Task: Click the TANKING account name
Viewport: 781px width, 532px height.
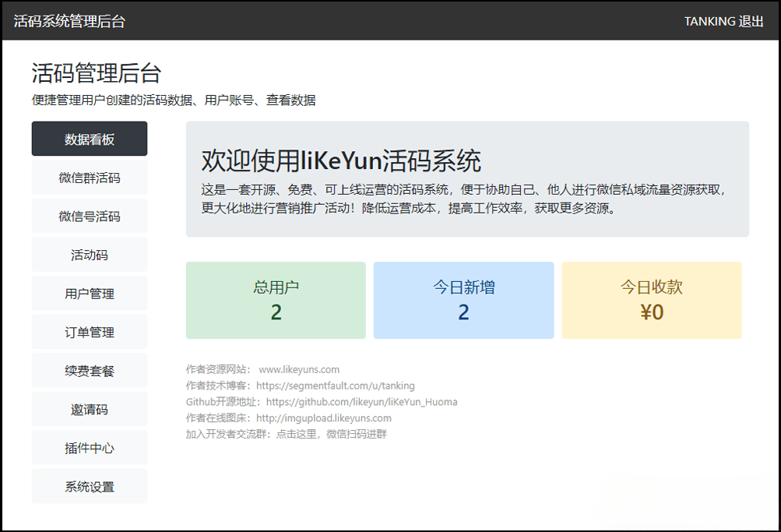Action: point(709,22)
